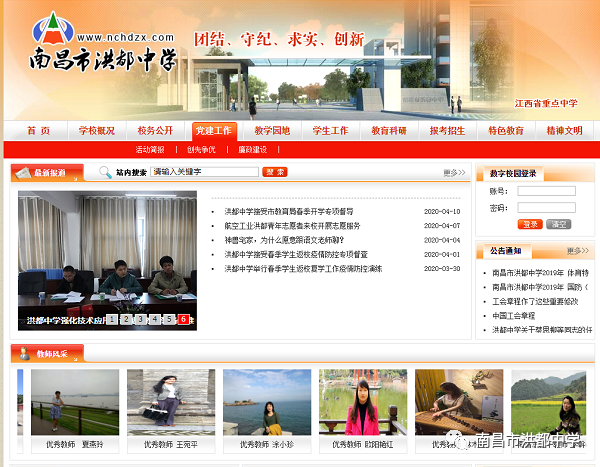
Task: Open notice 工会章程作了这些重要修改
Action: (x=535, y=302)
